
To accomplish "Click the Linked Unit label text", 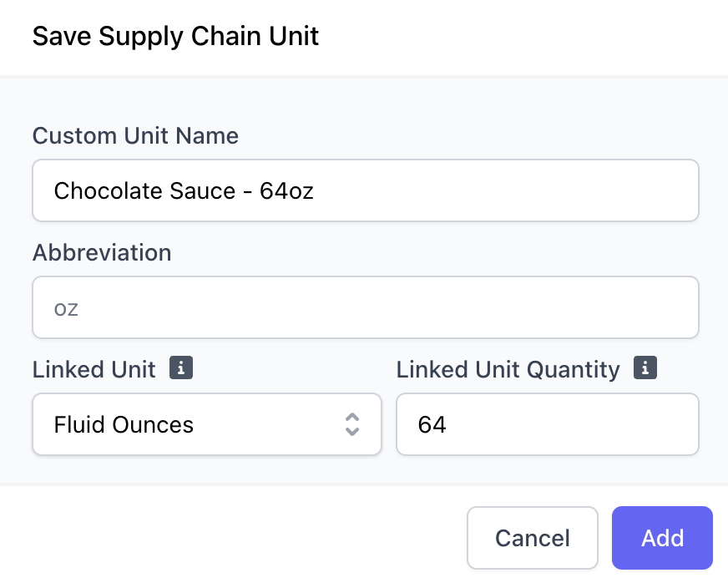I will 94,370.
